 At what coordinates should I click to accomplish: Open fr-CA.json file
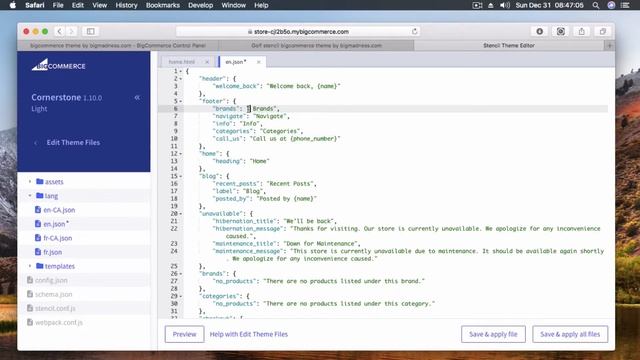click(58, 238)
